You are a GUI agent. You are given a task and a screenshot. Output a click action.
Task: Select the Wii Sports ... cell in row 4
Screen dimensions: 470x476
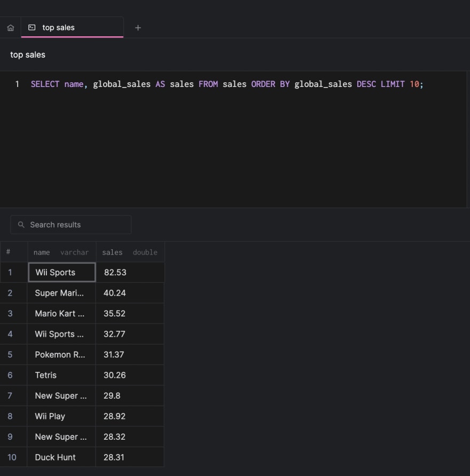61,334
